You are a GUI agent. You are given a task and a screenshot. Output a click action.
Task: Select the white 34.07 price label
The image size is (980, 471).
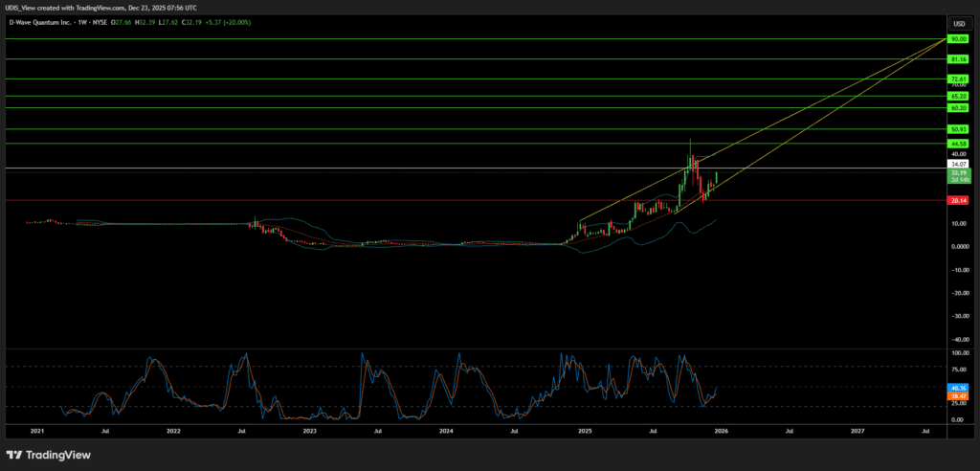tap(957, 164)
